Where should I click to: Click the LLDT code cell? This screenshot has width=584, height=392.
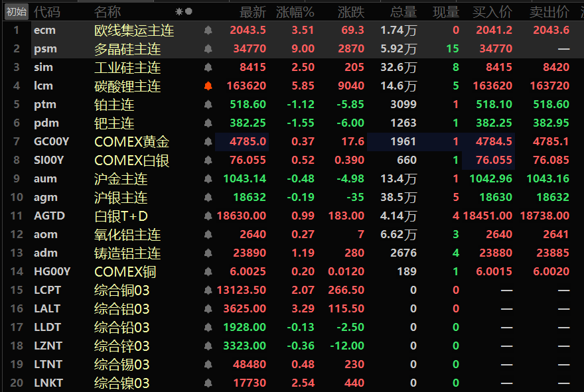47,327
